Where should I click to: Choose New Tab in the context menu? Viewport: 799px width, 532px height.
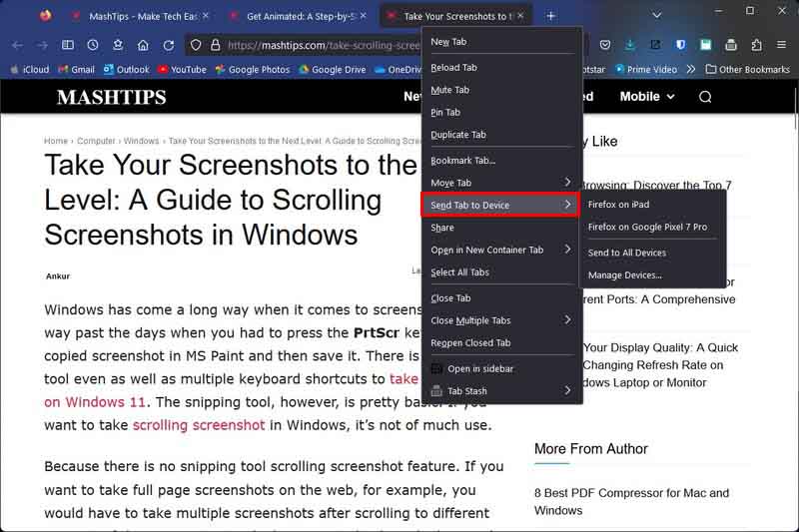tap(502, 42)
